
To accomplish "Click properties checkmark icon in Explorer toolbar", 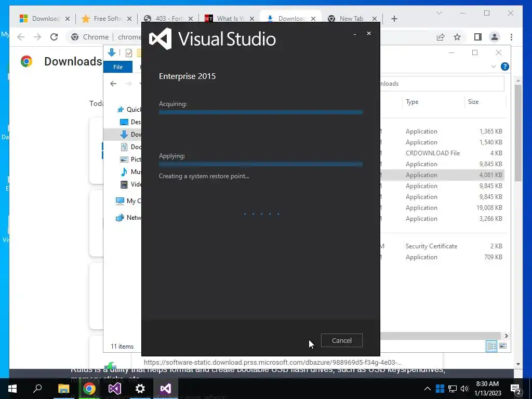I will point(129,53).
